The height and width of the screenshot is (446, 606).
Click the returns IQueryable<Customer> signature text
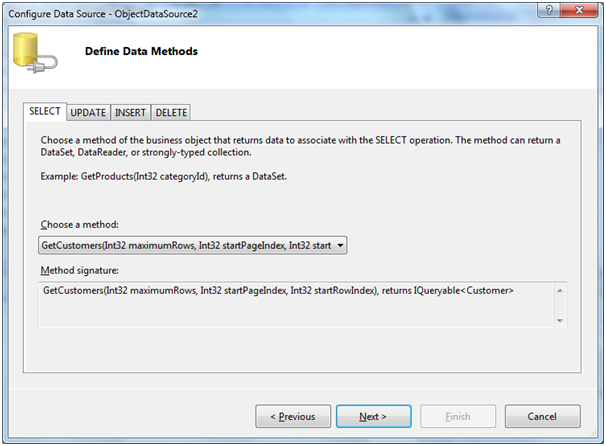448,291
